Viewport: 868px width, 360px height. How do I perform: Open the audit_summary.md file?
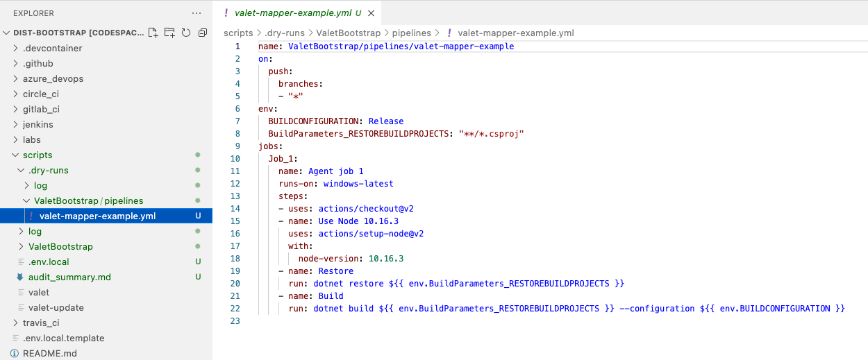click(69, 277)
